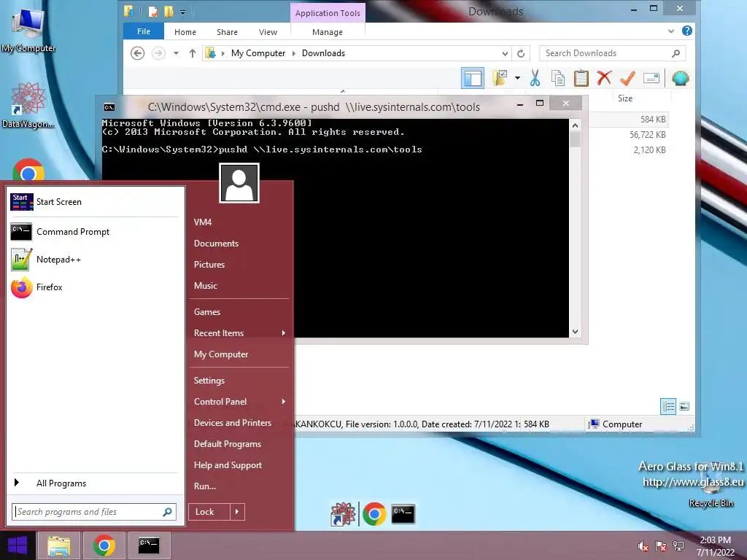This screenshot has width=747, height=560.
Task: Switch to the Home ribbon tab
Action: pyautogui.click(x=185, y=32)
